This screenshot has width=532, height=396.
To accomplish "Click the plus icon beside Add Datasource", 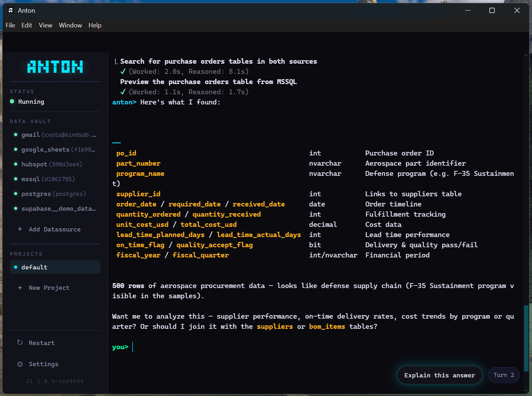I will pos(20,229).
